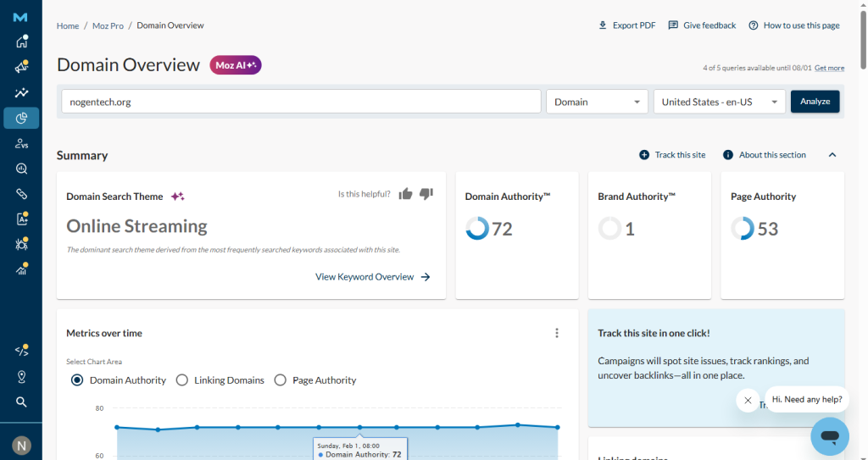868x460 pixels.
Task: Click the last data point on chart line
Action: coord(558,427)
